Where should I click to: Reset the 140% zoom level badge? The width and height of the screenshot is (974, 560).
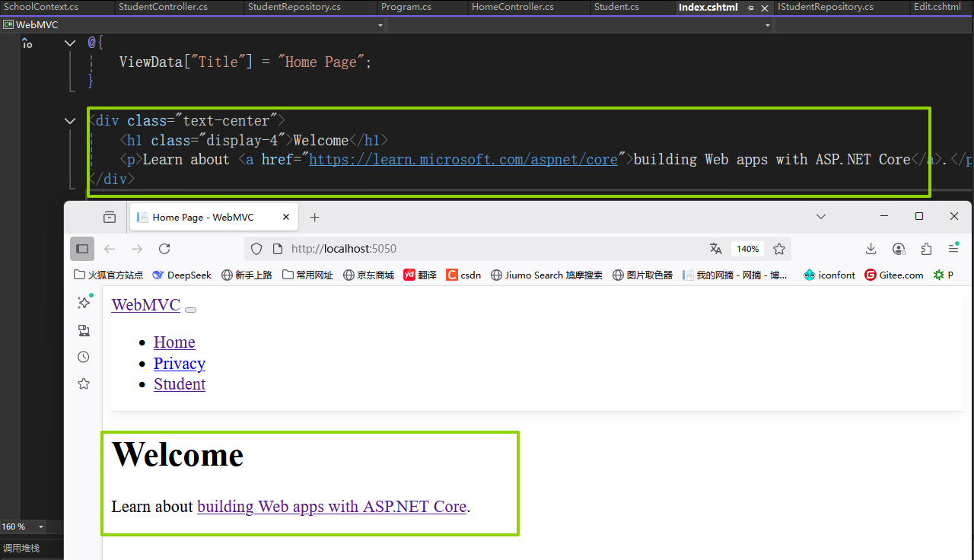747,249
